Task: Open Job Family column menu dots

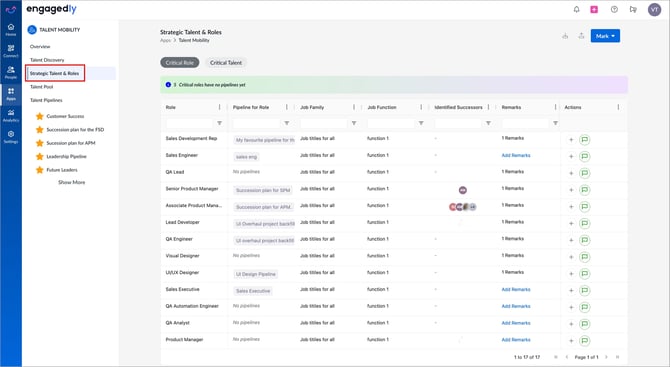Action: coord(354,107)
